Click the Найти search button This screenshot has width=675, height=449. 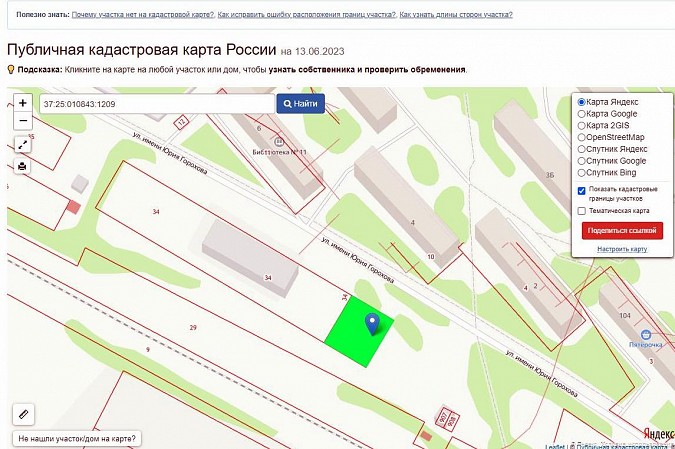pyautogui.click(x=300, y=104)
